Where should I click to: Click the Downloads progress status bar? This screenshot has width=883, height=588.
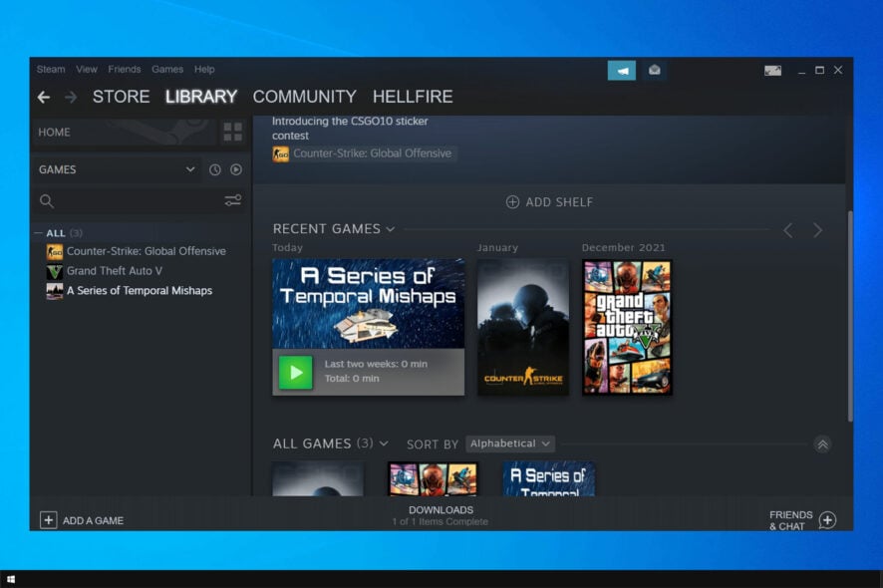pyautogui.click(x=441, y=515)
